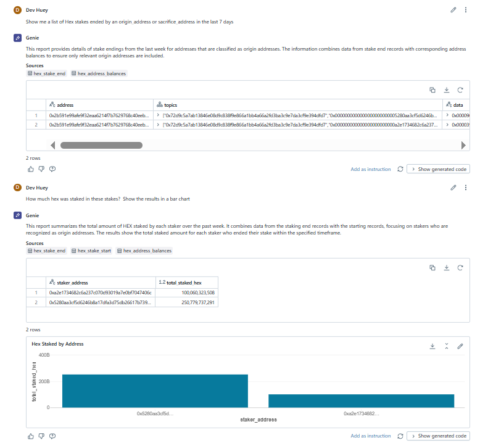
Task: Select address cell in row 1 of first table
Action: pos(99,115)
